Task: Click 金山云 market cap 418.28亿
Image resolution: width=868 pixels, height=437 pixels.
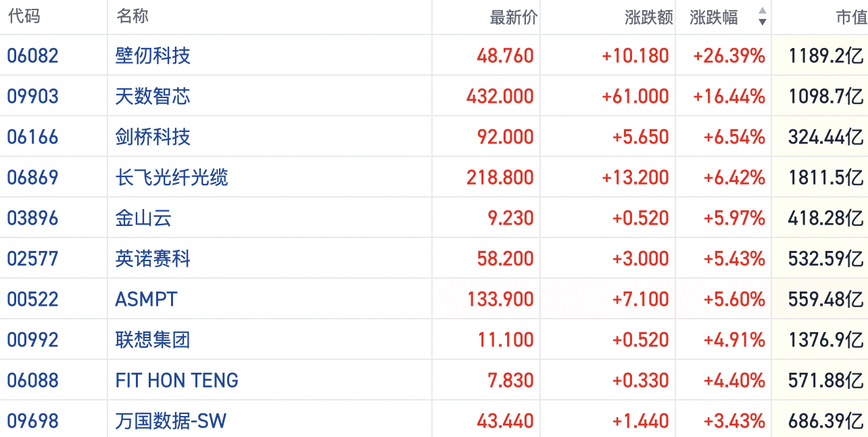Action: pyautogui.click(x=825, y=218)
